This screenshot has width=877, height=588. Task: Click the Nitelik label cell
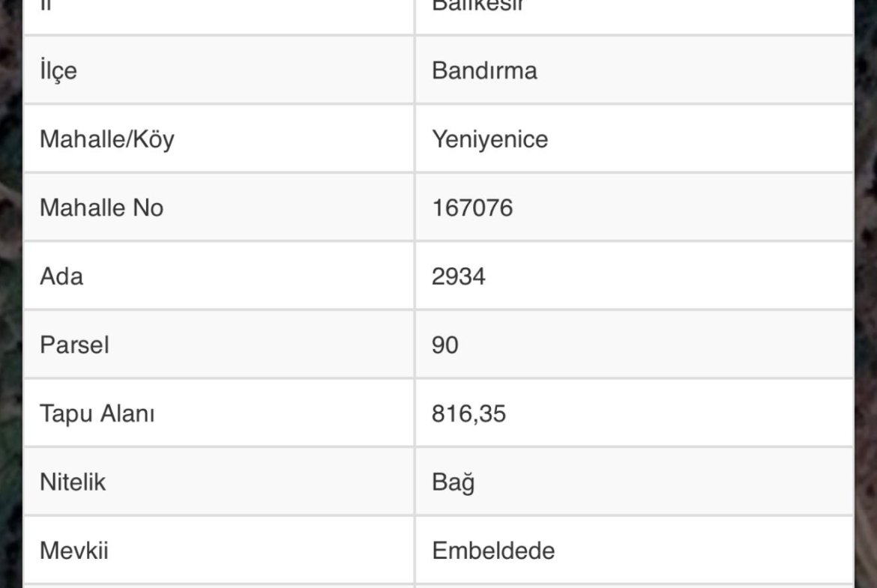pos(73,482)
